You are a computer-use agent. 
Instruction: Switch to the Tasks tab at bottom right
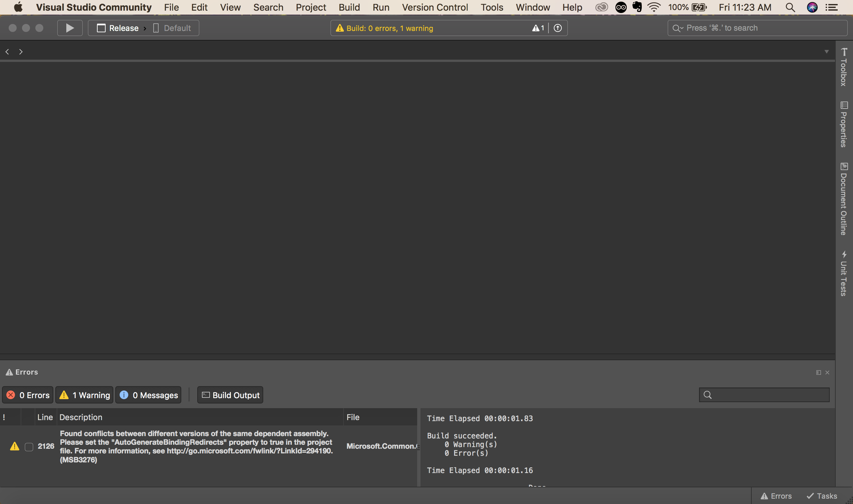tap(822, 496)
